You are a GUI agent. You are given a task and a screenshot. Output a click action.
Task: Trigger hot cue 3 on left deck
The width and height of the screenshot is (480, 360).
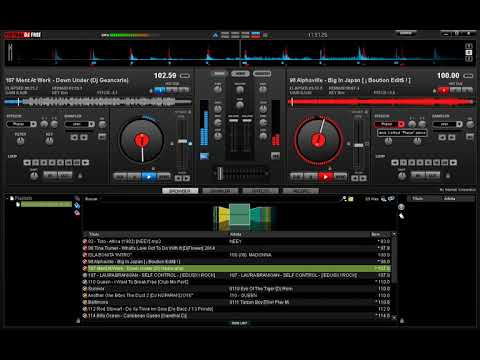(184, 90)
